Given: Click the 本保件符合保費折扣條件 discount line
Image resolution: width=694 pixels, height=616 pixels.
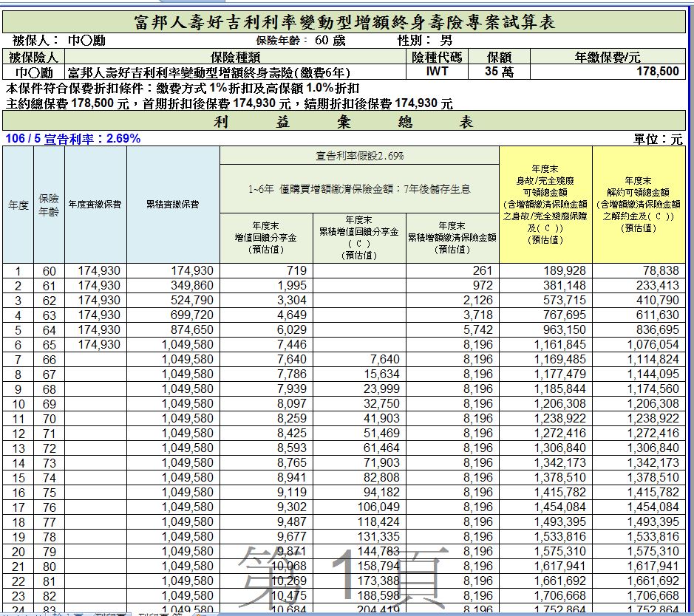Looking at the screenshot, I should 183,89.
